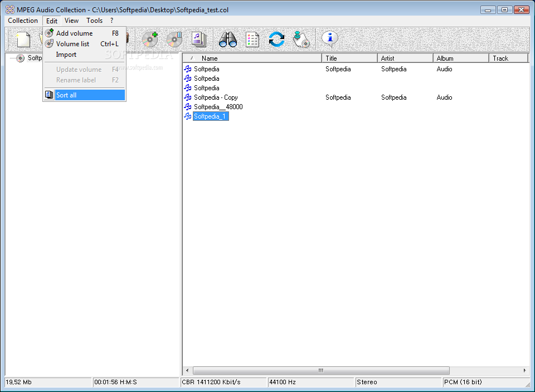The height and width of the screenshot is (392, 535).
Task: Click the Sort all menu item icon
Action: coord(50,95)
